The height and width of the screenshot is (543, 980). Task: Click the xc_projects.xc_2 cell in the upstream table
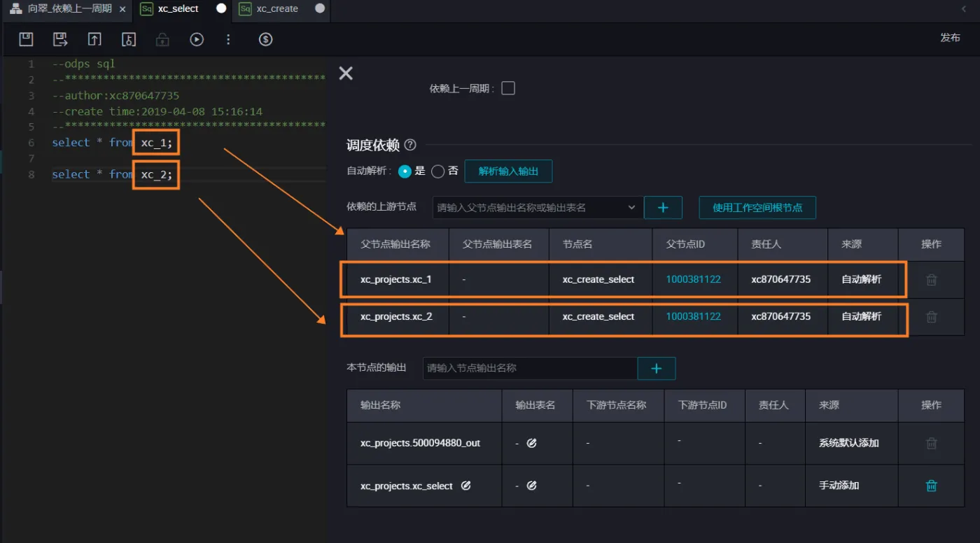396,316
